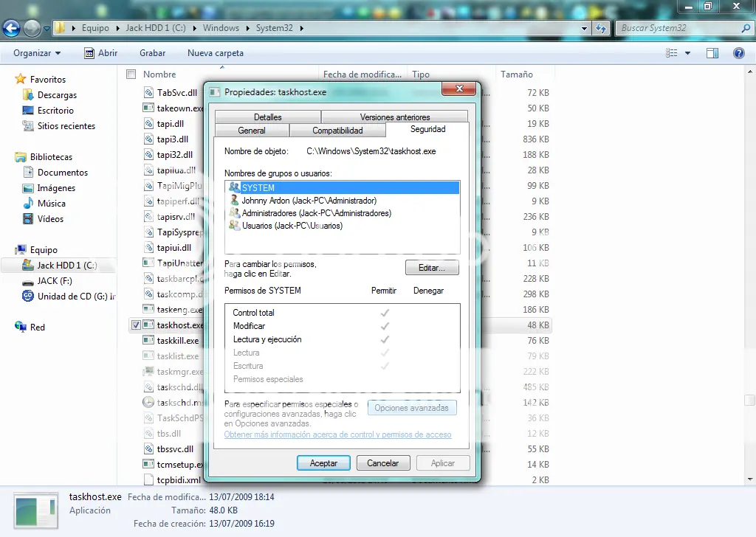Click the Forward navigation arrow
This screenshot has width=756, height=537.
(x=32, y=29)
